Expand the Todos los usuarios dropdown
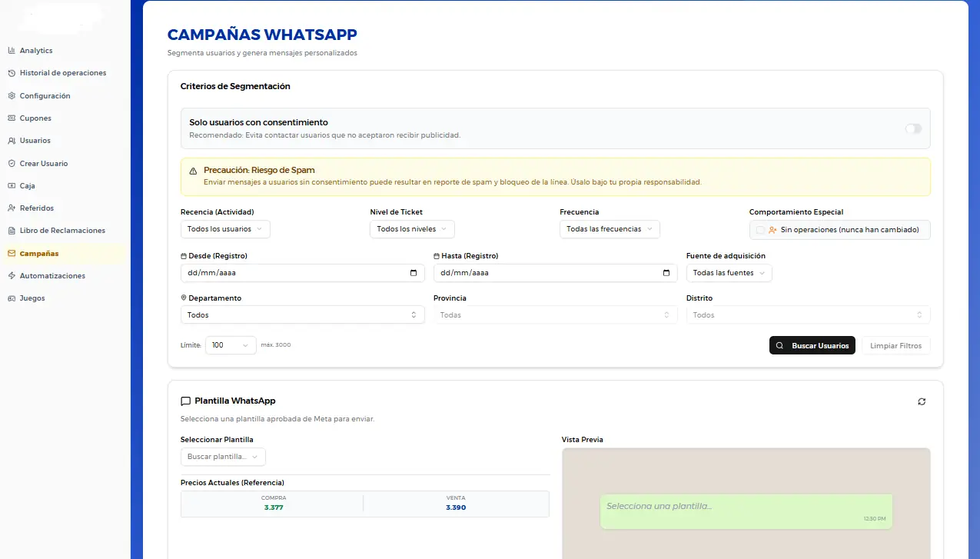Image resolution: width=980 pixels, height=559 pixels. click(x=225, y=229)
